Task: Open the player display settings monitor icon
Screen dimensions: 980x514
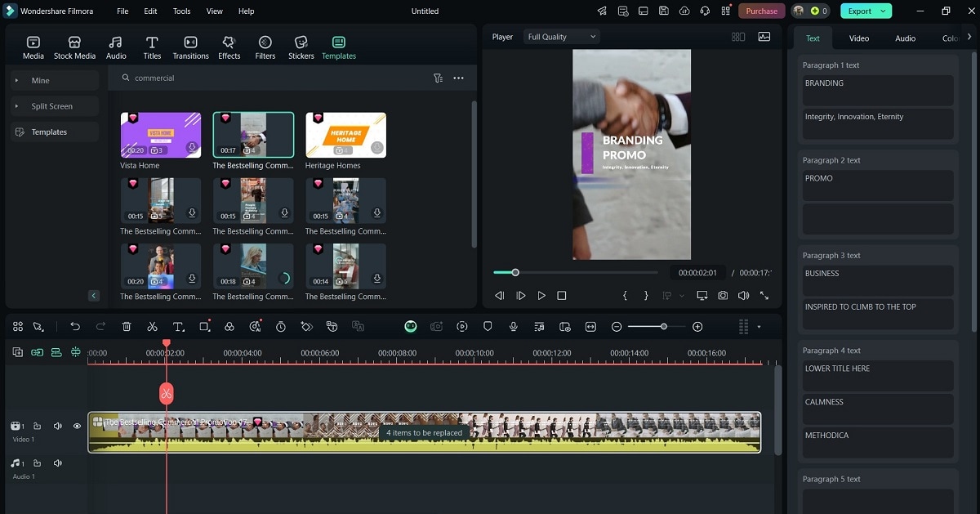Action: click(x=702, y=296)
